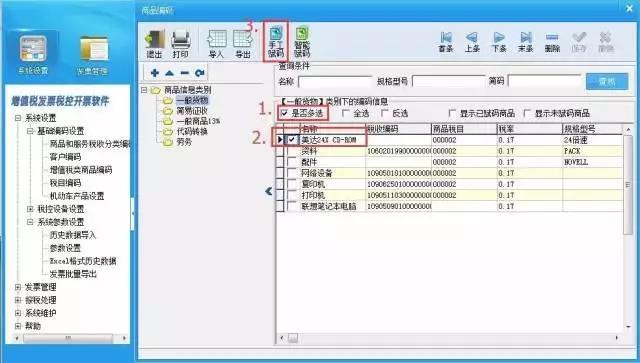Viewport: 640px width, 363px height.
Task: Click the 导入 import toolbar icon
Action: (216, 44)
